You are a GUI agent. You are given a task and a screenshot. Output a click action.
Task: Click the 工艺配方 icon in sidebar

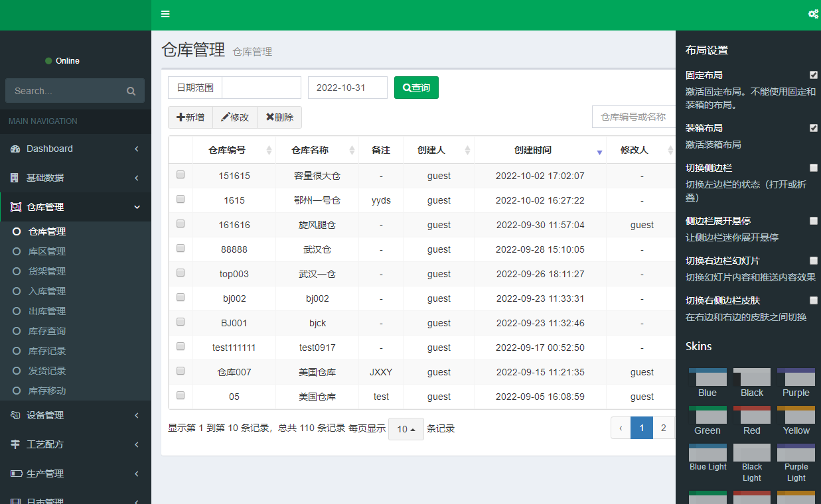[15, 444]
